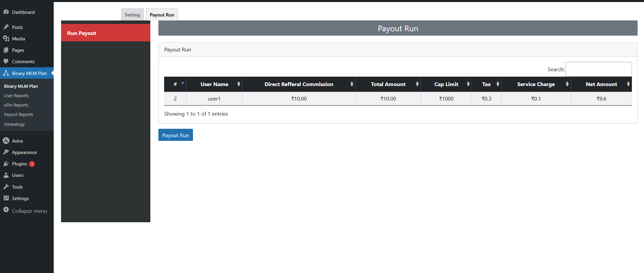The height and width of the screenshot is (273, 644).
Task: Click the Tools wrench icon
Action: [6, 187]
